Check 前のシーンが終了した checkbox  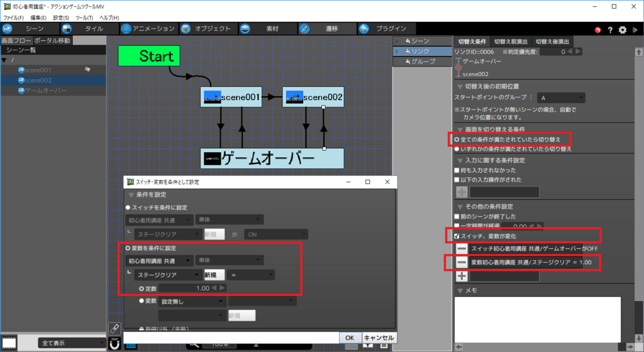[457, 217]
